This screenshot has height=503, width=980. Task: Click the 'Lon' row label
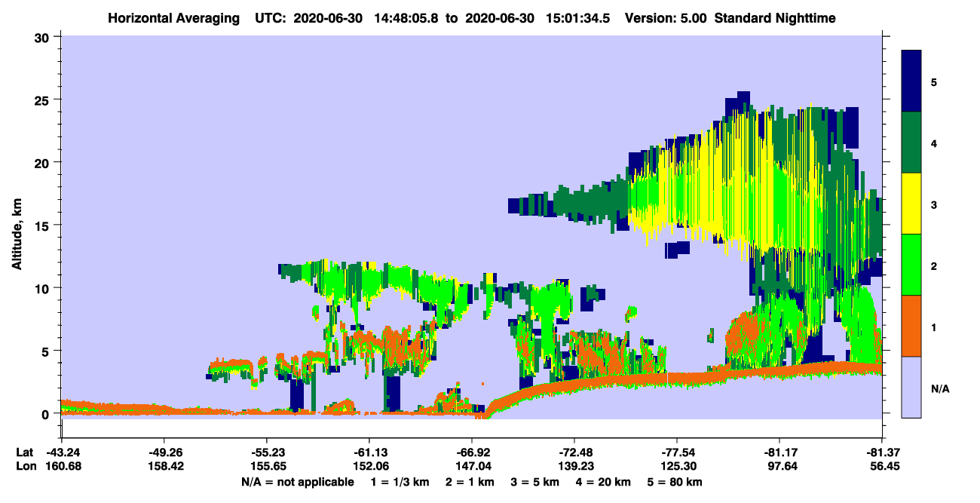pyautogui.click(x=26, y=466)
